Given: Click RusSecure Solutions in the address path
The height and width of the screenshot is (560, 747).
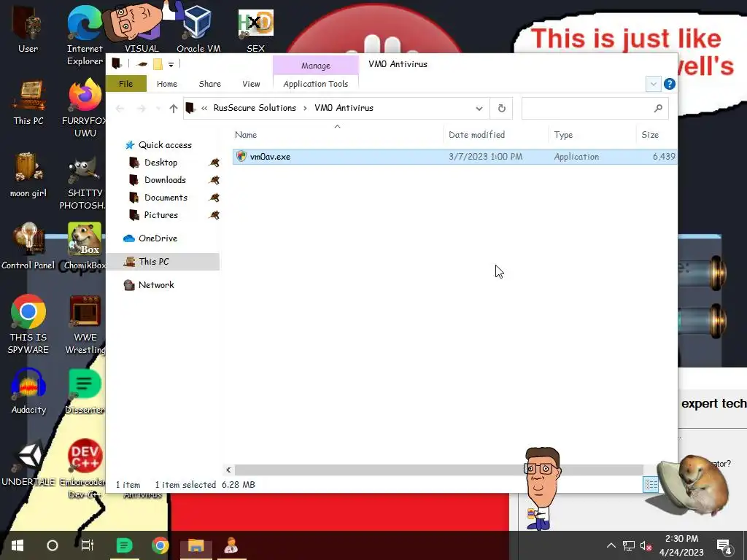Looking at the screenshot, I should (x=255, y=108).
